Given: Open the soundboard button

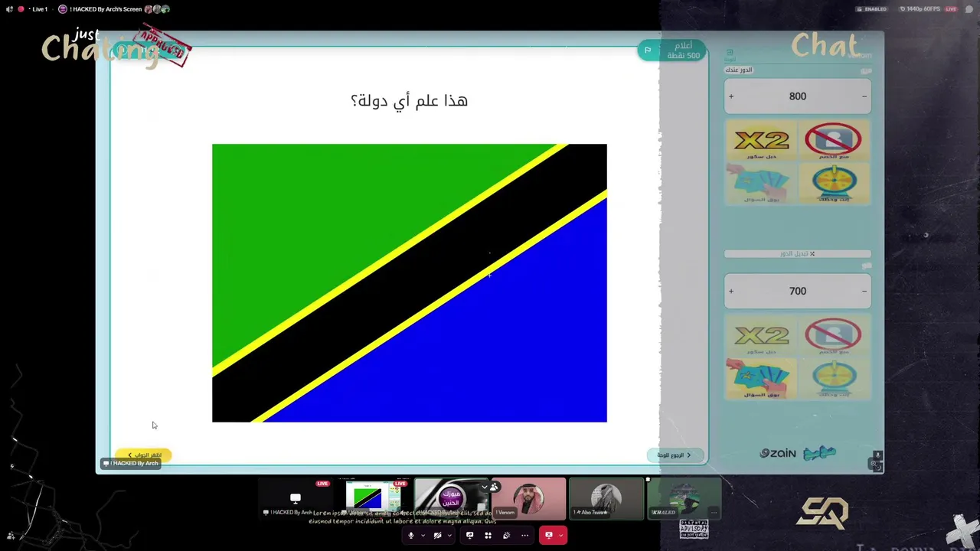Looking at the screenshot, I should click(506, 536).
